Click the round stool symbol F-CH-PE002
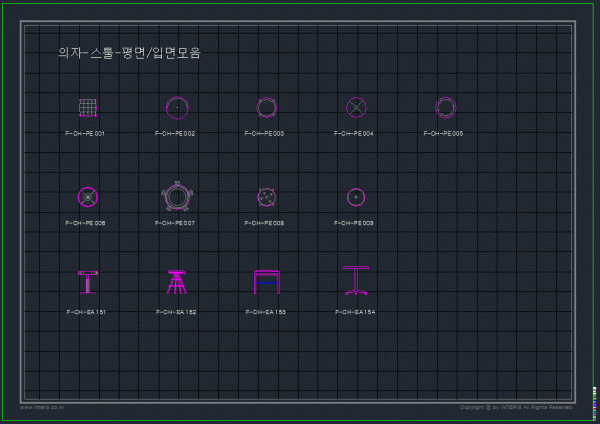600x424 pixels. [x=177, y=107]
